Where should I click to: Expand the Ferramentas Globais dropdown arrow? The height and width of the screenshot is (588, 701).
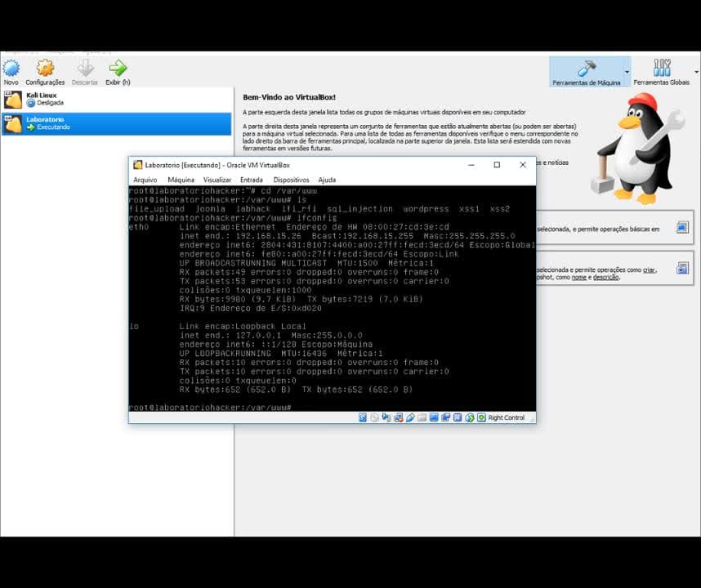point(696,72)
